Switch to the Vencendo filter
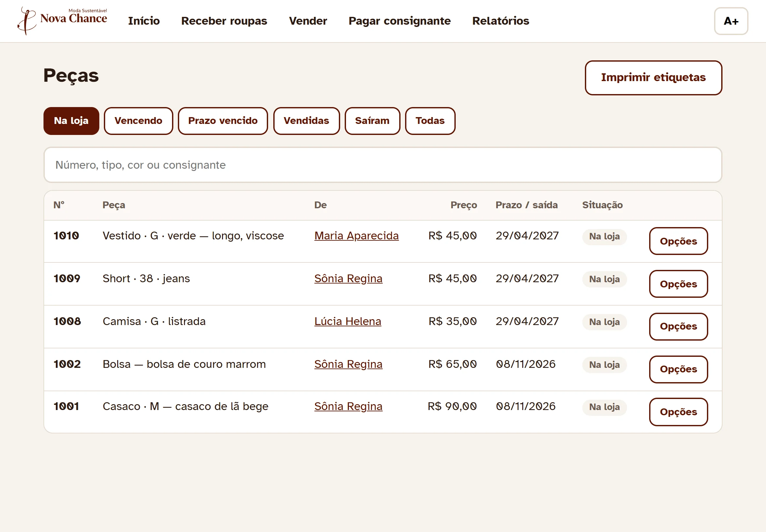 click(138, 121)
